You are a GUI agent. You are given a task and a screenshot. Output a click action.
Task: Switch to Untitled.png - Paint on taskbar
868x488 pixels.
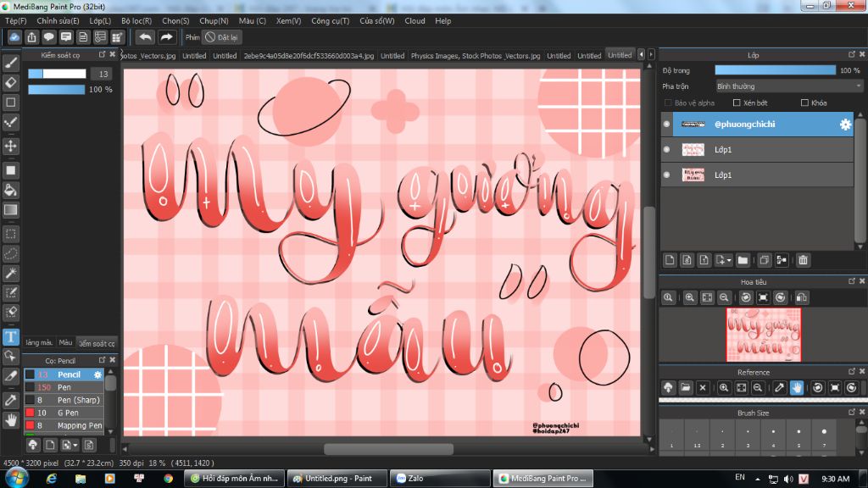click(x=336, y=479)
